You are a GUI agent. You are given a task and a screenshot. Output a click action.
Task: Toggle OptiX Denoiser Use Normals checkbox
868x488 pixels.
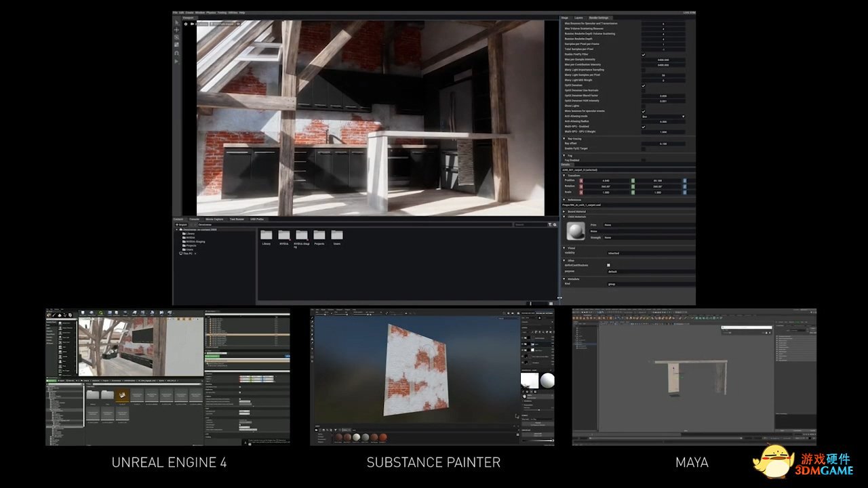coord(644,90)
